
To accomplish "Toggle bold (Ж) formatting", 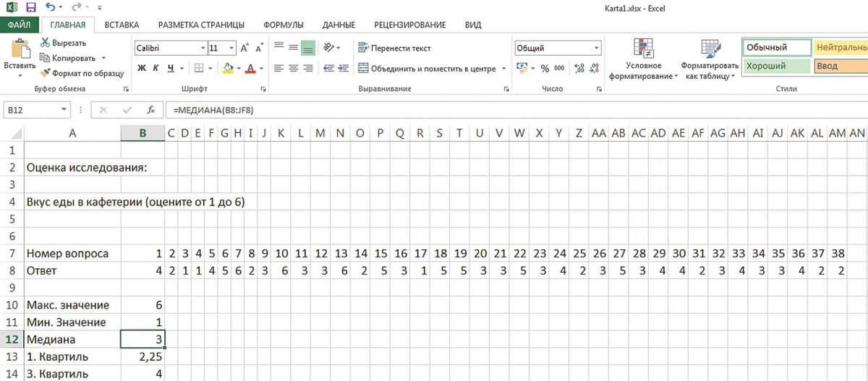I will click(142, 69).
